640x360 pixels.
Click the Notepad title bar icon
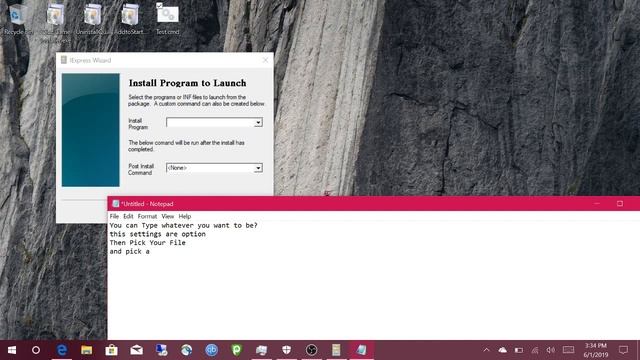click(116, 204)
